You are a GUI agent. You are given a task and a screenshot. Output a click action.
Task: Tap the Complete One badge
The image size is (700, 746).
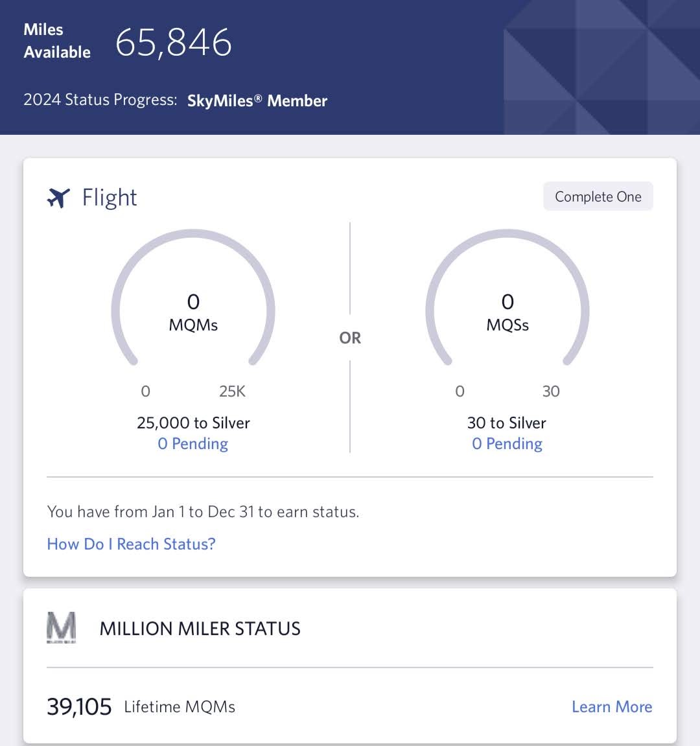598,196
